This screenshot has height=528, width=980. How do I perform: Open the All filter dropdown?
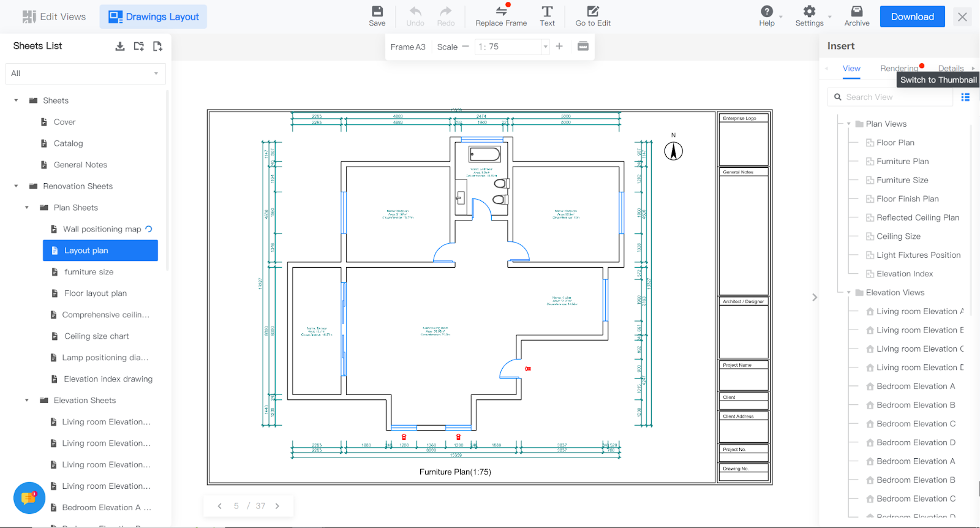(x=85, y=74)
